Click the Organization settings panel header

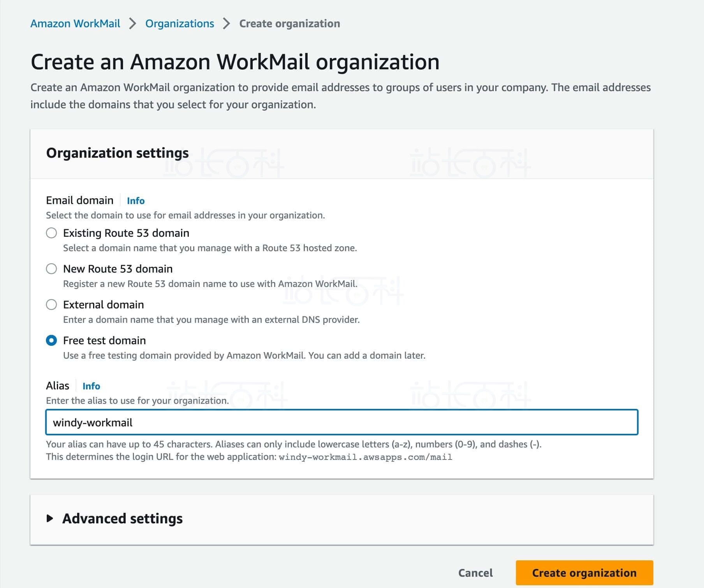coord(117,153)
